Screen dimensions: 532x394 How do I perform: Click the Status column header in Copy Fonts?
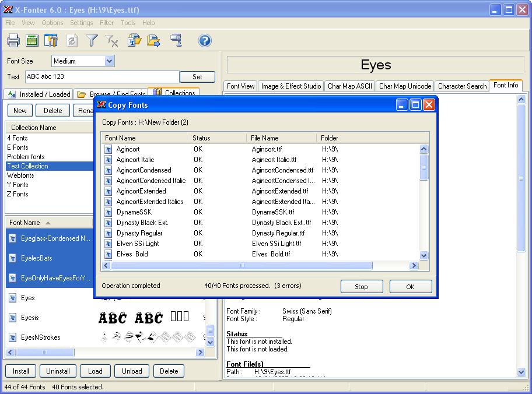click(218, 138)
